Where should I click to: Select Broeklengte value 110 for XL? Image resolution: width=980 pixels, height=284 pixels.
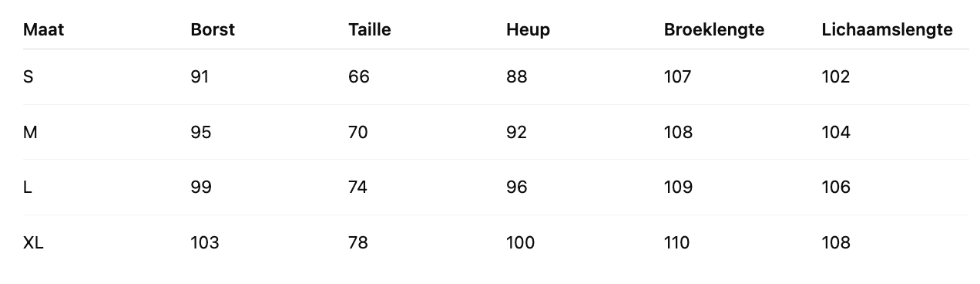677,243
